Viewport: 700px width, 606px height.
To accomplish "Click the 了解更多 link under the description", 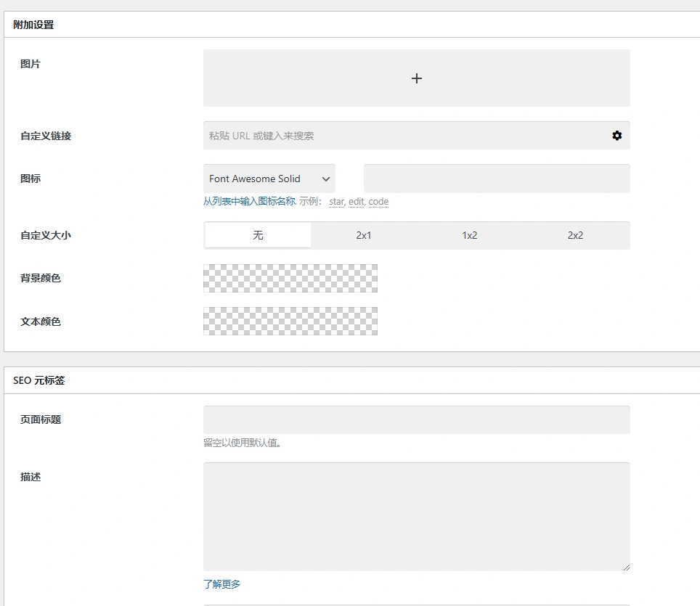I will (x=221, y=583).
